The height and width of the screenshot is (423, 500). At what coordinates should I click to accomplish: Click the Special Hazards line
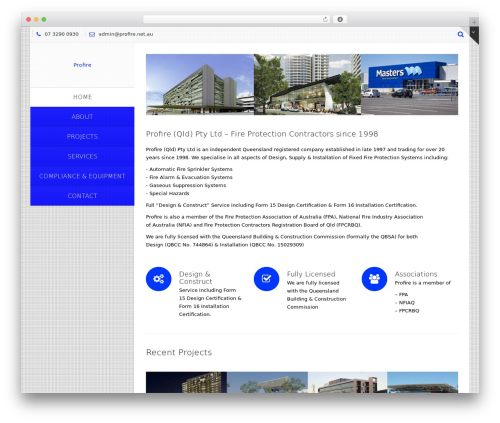pos(168,193)
